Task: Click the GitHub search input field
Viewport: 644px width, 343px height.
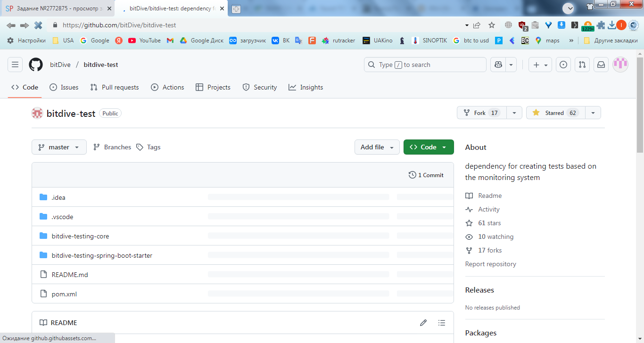Action: pyautogui.click(x=425, y=65)
